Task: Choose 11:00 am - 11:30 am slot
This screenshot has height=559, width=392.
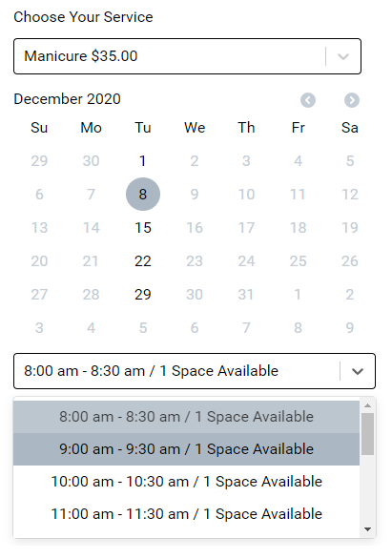Action: [186, 514]
